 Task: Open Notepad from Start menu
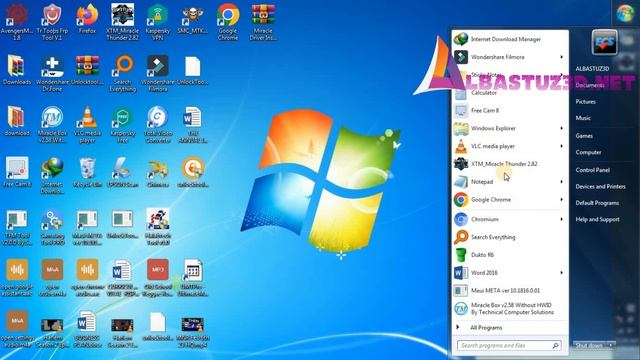[x=510, y=182]
